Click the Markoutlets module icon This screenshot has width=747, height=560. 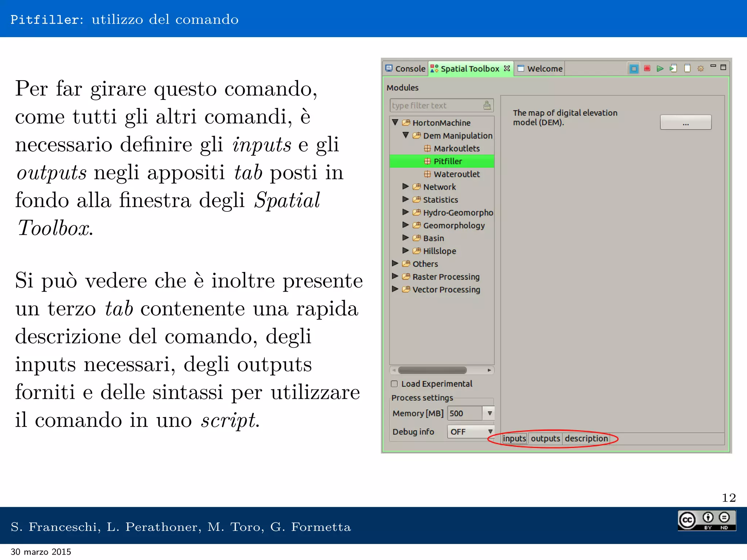pyautogui.click(x=427, y=148)
